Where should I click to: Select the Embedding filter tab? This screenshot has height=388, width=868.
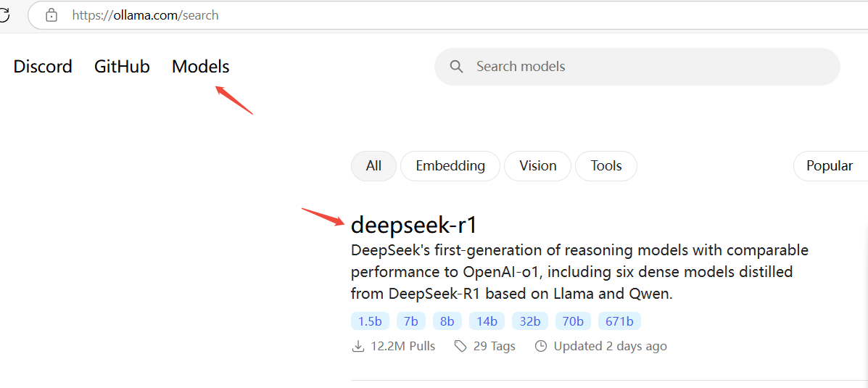click(x=450, y=165)
